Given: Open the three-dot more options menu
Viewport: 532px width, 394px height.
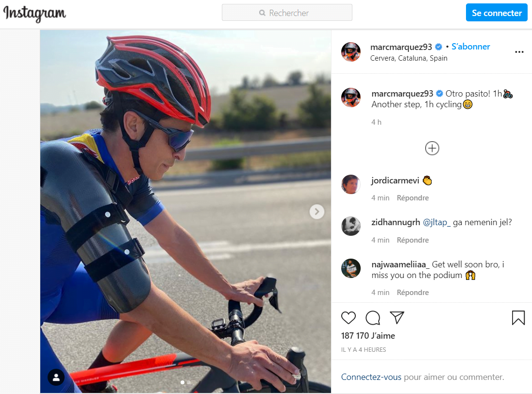Looking at the screenshot, I should [x=519, y=52].
